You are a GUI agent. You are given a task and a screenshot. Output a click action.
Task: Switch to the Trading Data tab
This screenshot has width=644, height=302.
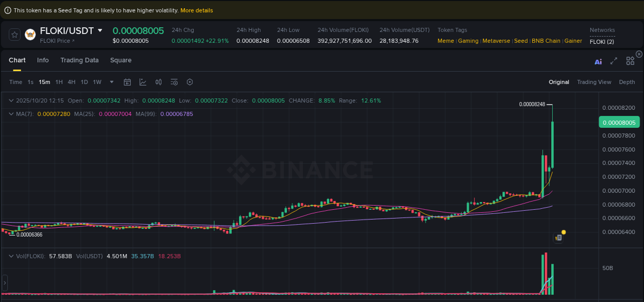click(x=79, y=60)
